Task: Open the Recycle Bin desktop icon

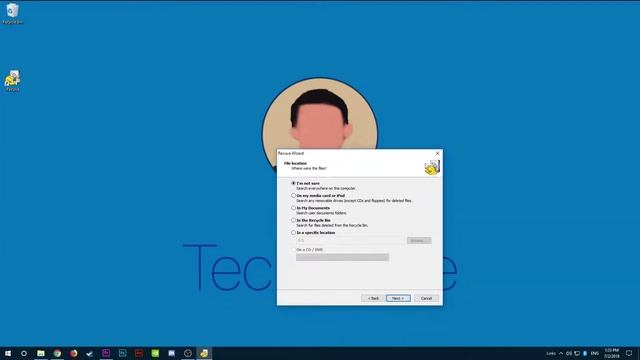Action: tap(13, 13)
